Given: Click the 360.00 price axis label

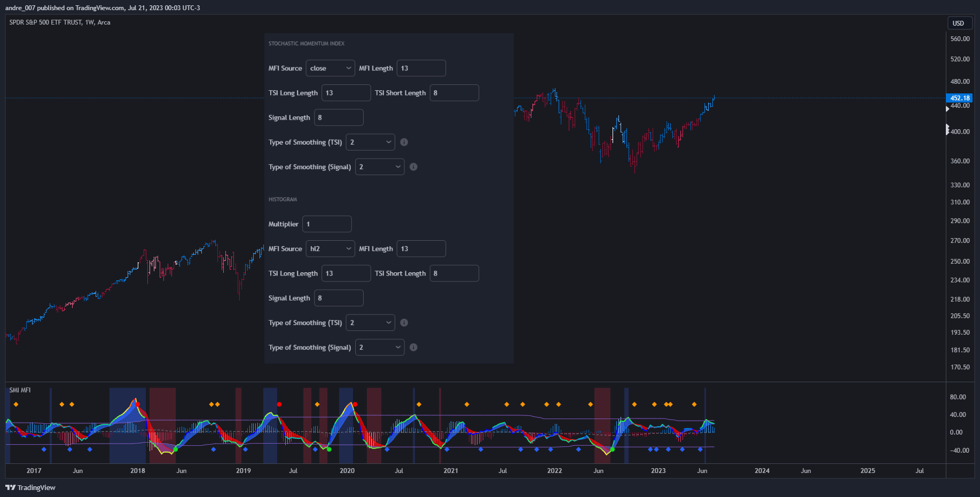Looking at the screenshot, I should 960,161.
